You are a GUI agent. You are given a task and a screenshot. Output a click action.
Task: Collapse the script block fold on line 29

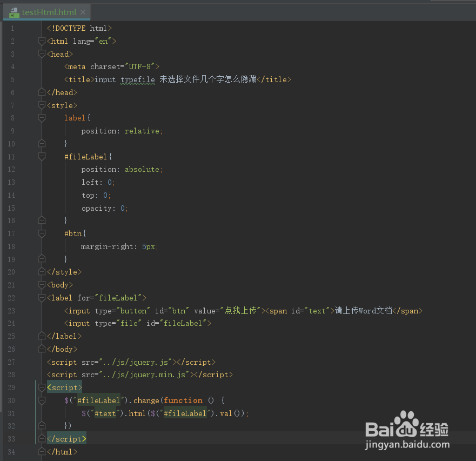click(x=42, y=387)
